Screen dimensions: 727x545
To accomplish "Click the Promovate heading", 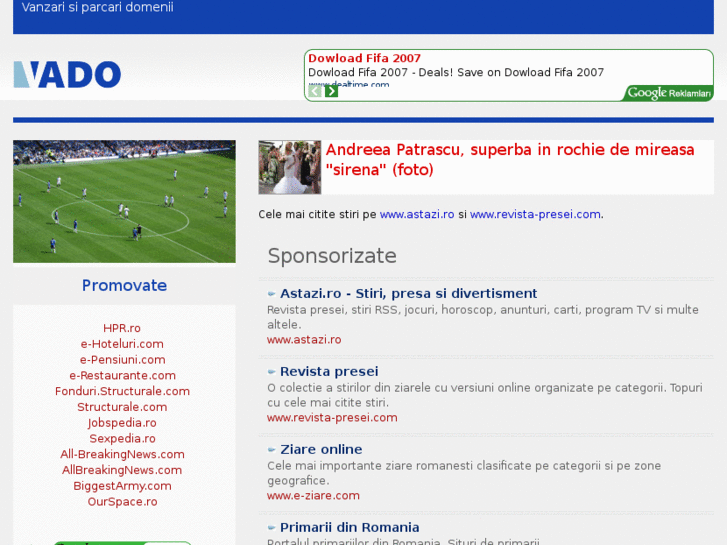I will click(124, 285).
